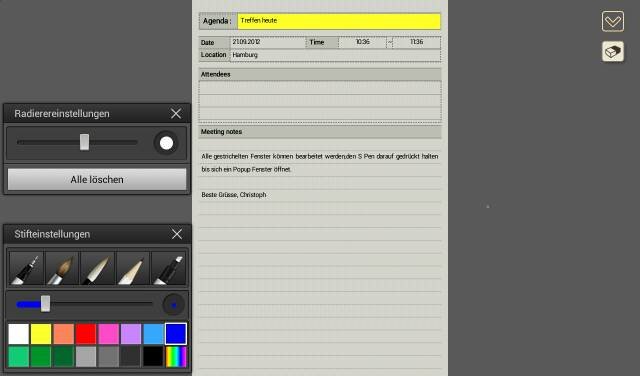Select the black color swatch
The width and height of the screenshot is (640, 376).
[x=153, y=357]
